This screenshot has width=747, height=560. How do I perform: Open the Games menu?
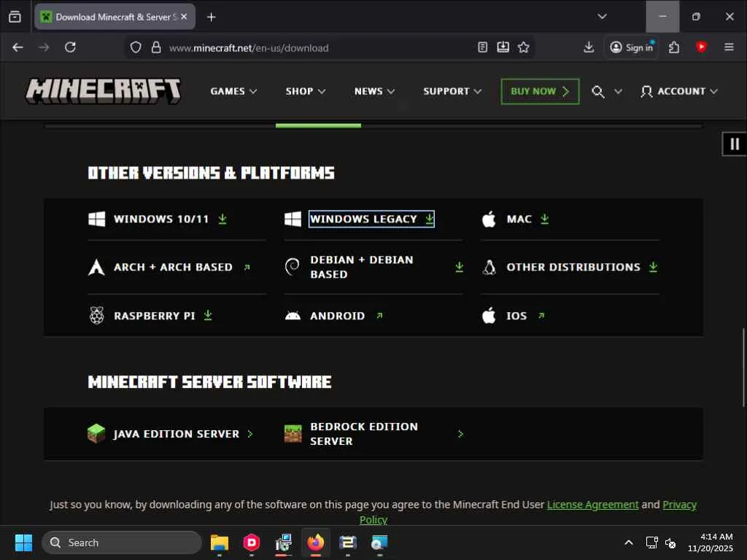233,91
